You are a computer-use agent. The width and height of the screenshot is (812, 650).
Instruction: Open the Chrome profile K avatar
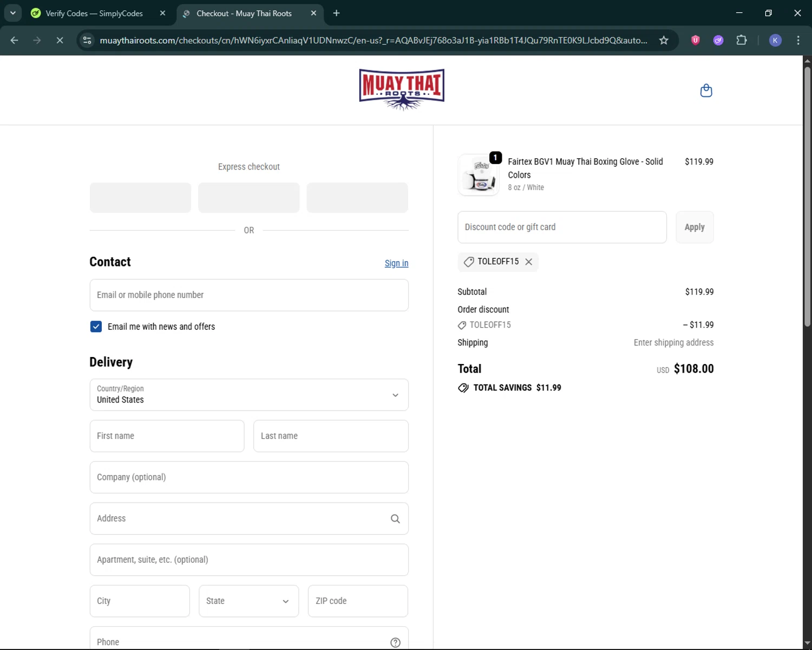pyautogui.click(x=775, y=40)
